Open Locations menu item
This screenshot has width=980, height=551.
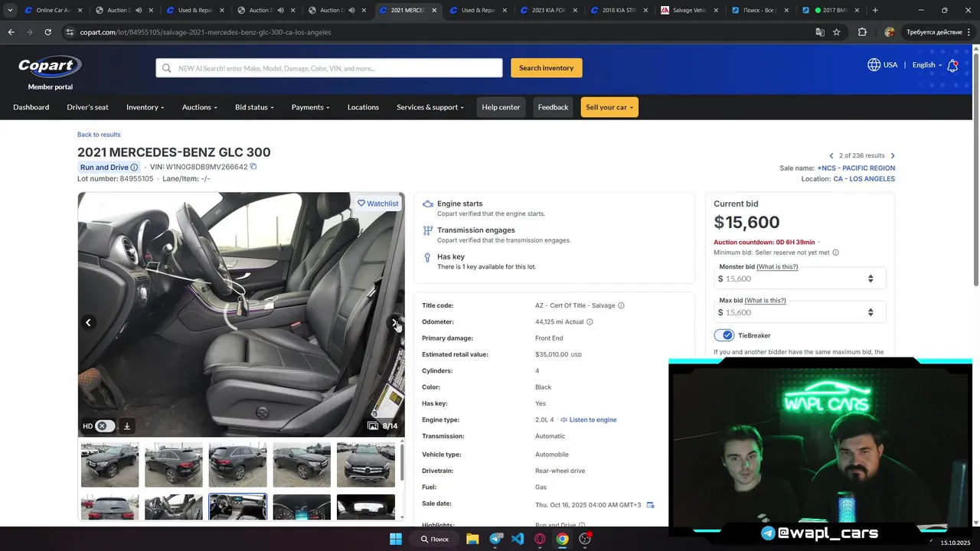pyautogui.click(x=363, y=107)
